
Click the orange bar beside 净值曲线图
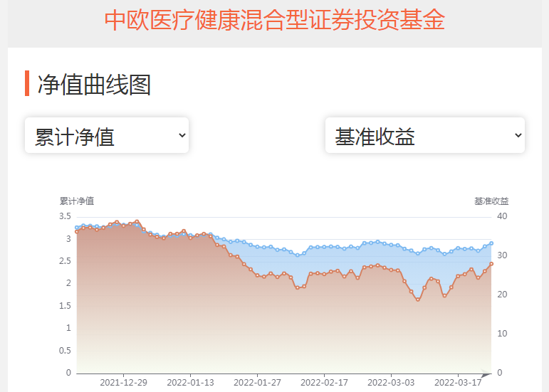tap(27, 83)
